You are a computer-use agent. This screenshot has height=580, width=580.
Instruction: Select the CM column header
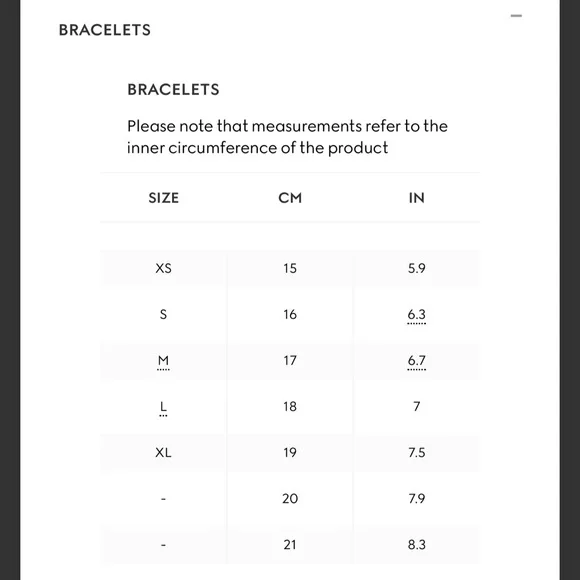click(x=290, y=198)
